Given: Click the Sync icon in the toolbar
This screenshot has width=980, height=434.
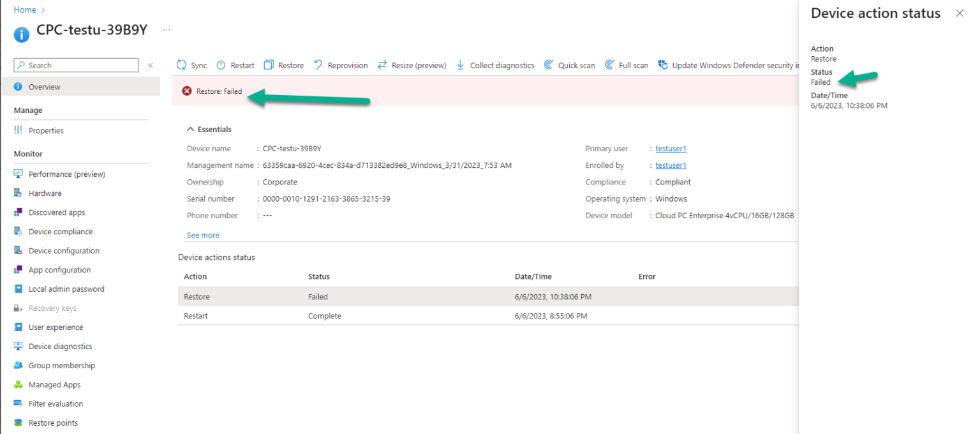Looking at the screenshot, I should click(x=191, y=64).
